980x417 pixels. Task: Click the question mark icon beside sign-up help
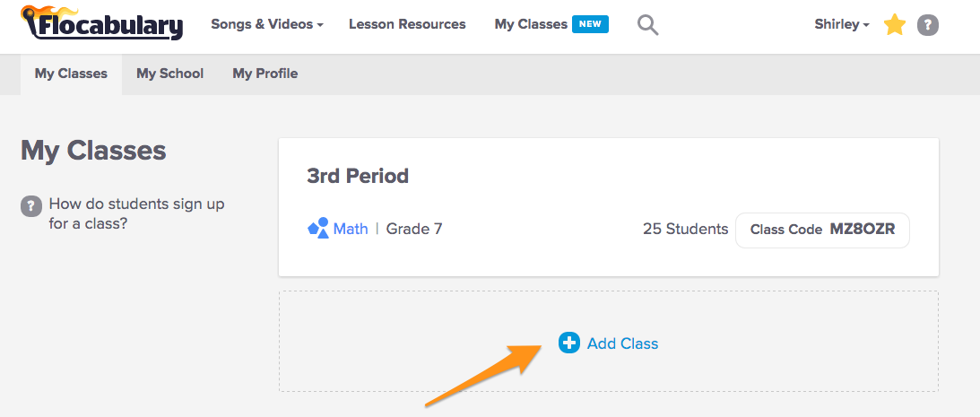pos(31,205)
